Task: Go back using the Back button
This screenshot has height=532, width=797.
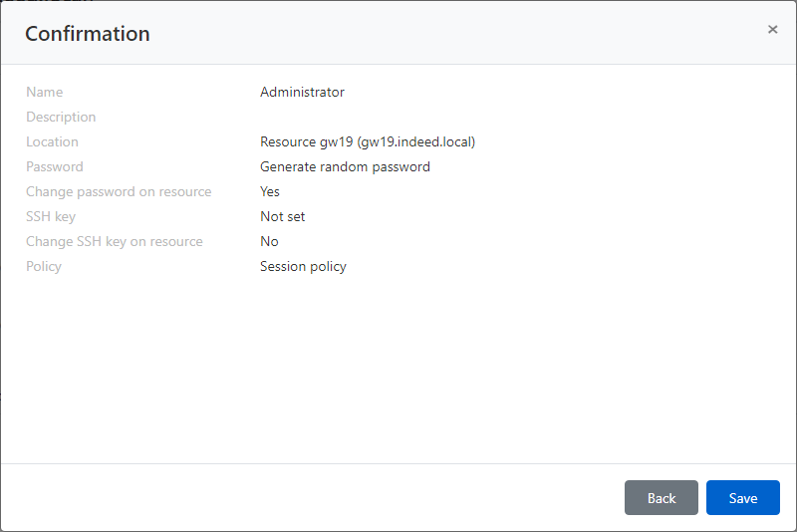Action: pyautogui.click(x=661, y=498)
